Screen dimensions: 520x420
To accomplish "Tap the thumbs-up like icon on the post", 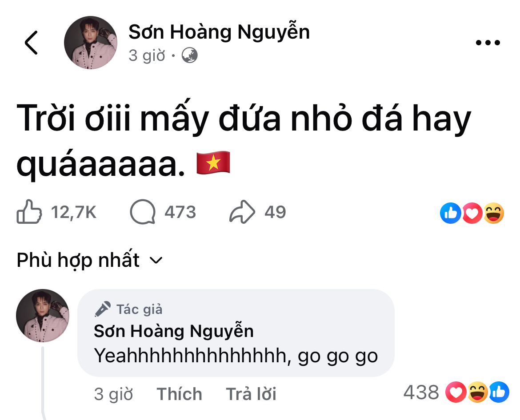I will click(x=29, y=212).
